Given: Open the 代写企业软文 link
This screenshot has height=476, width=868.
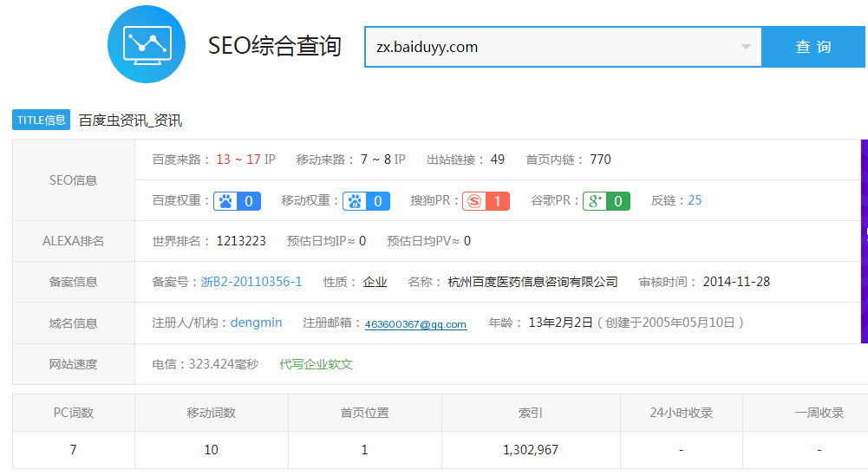Looking at the screenshot, I should [316, 364].
